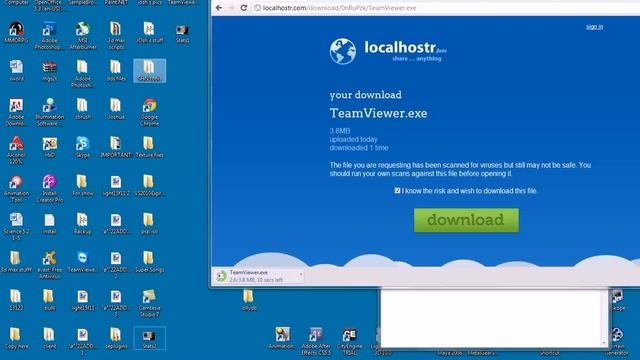Select the Camtasia Studio 7 shortcut

[x=149, y=303]
